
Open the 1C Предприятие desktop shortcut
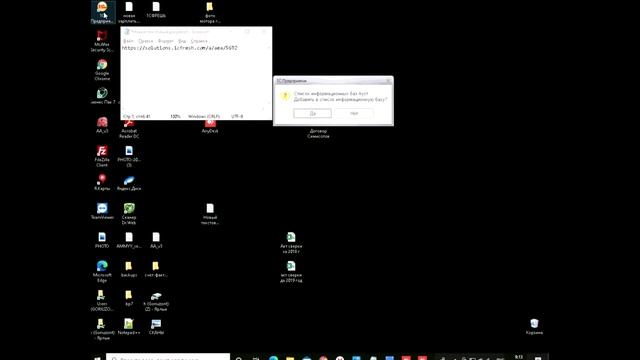102,12
